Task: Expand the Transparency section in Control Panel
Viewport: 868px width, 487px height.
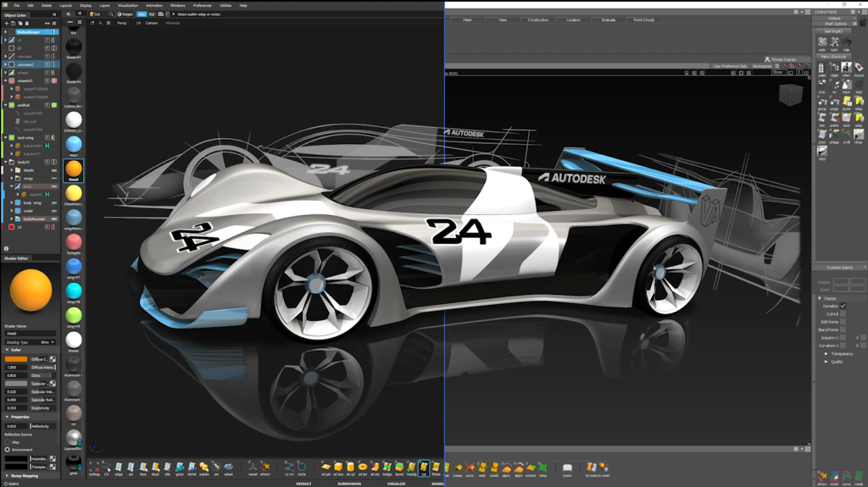Action: (x=826, y=354)
